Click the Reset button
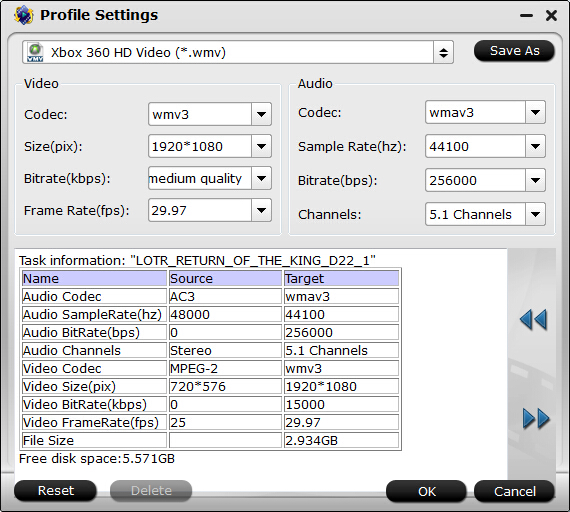 point(56,491)
